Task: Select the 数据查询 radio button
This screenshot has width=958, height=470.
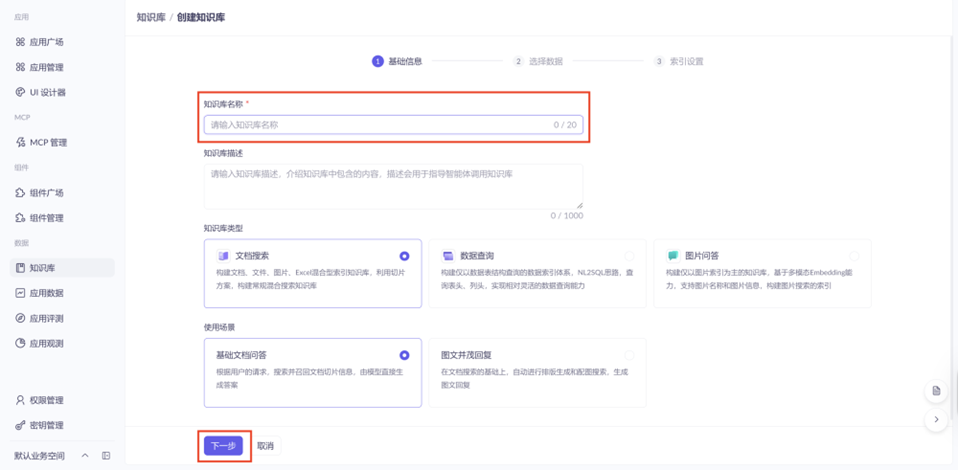Action: [629, 255]
